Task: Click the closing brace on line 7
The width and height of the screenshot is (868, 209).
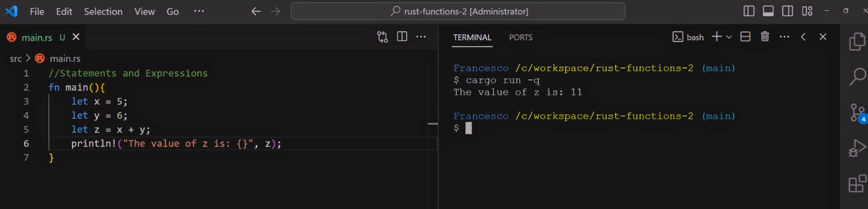Action: [51, 158]
